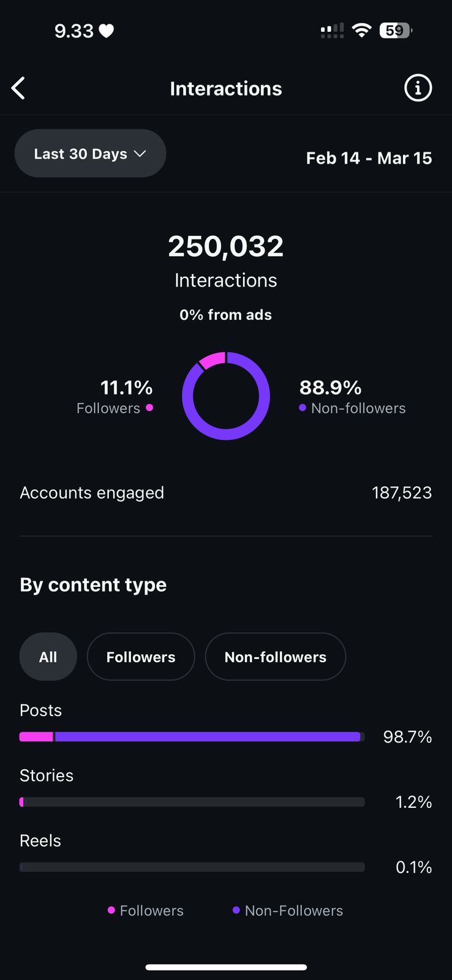Viewport: 452px width, 980px height.
Task: Switch to the Non-followers filter tab
Action: click(275, 657)
